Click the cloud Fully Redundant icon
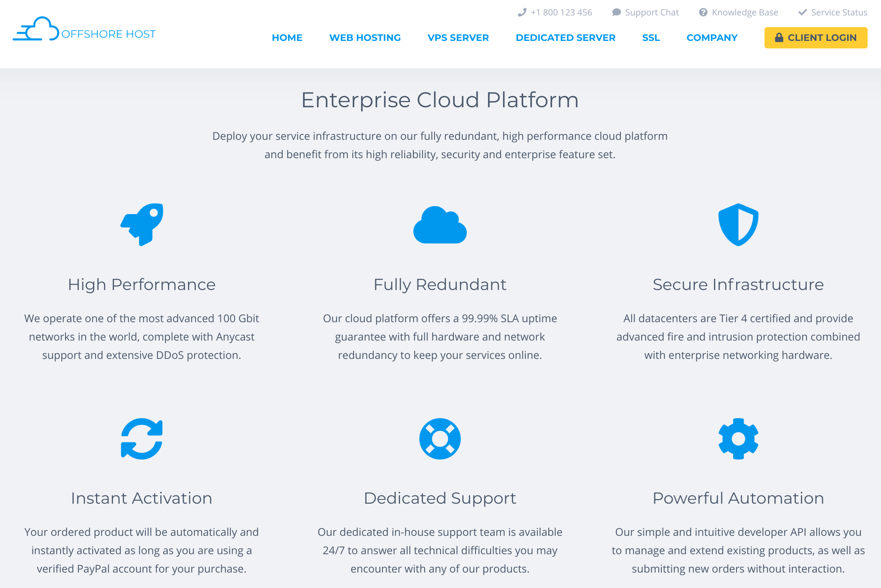881x588 pixels. point(440,225)
